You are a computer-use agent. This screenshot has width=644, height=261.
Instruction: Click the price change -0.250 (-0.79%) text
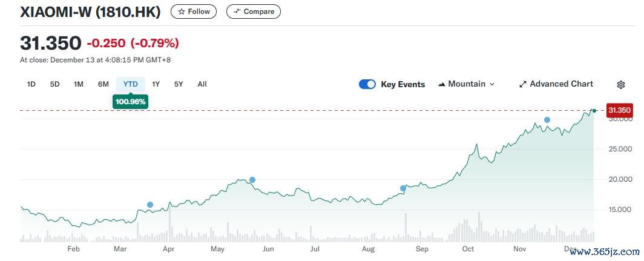click(x=133, y=43)
